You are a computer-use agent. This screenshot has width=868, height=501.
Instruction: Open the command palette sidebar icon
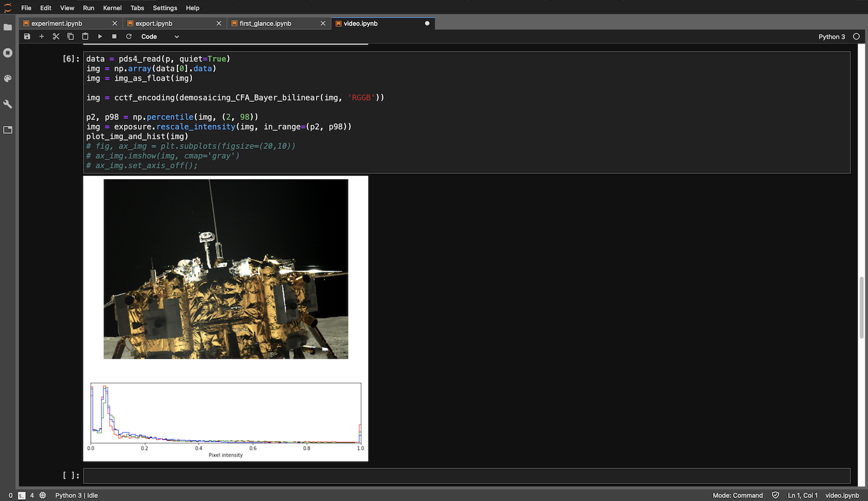[8, 79]
